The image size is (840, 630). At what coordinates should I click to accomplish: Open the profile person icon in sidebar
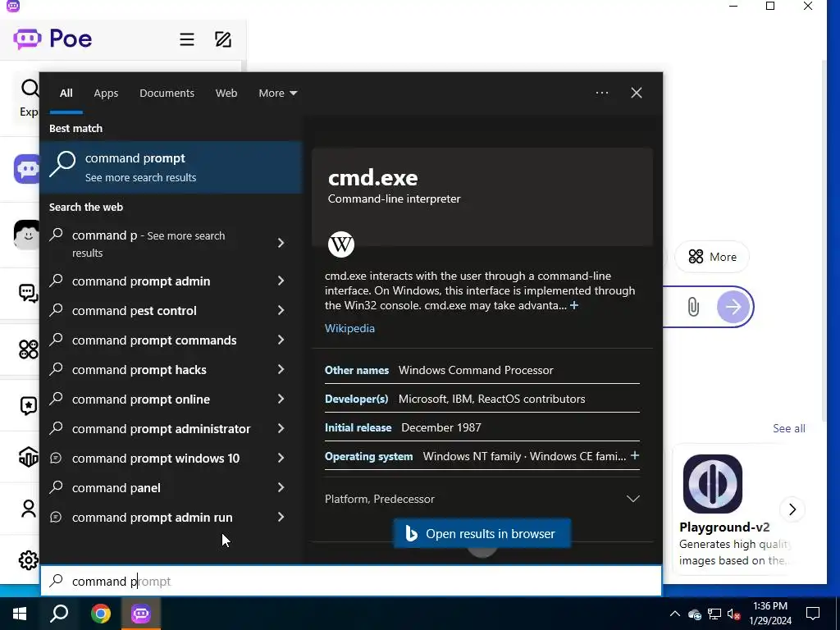pos(29,509)
